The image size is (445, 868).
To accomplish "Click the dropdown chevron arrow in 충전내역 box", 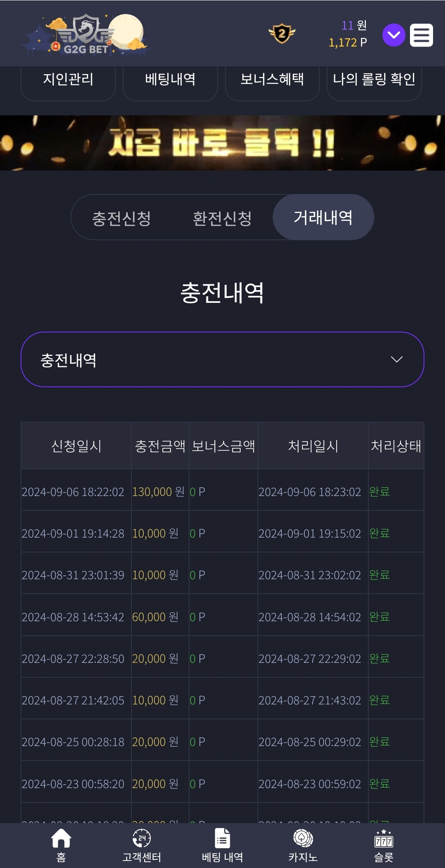I will (x=396, y=360).
